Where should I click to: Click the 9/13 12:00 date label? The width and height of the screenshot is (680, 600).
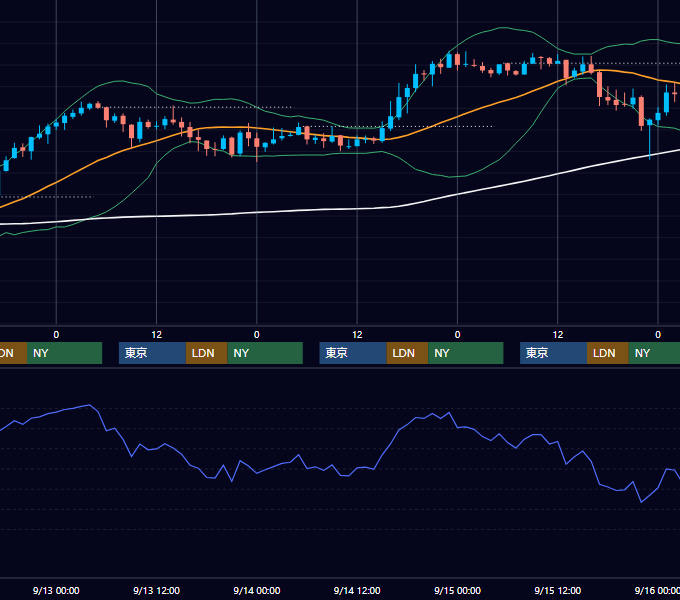tap(157, 590)
